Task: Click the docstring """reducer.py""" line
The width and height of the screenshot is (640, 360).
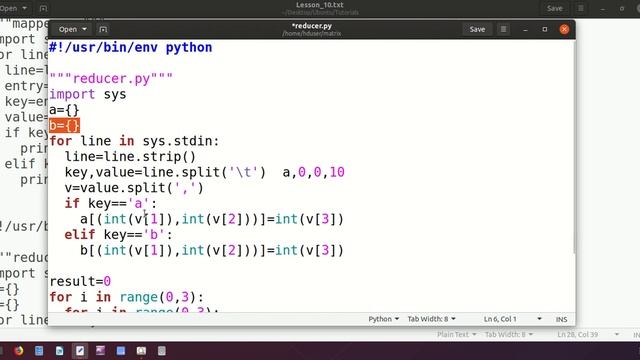Action: click(111, 78)
